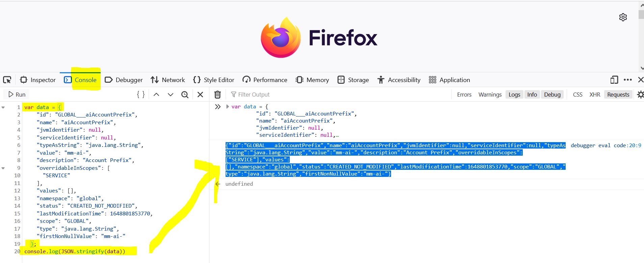Open the Storage tab
The image size is (644, 263).
click(353, 80)
